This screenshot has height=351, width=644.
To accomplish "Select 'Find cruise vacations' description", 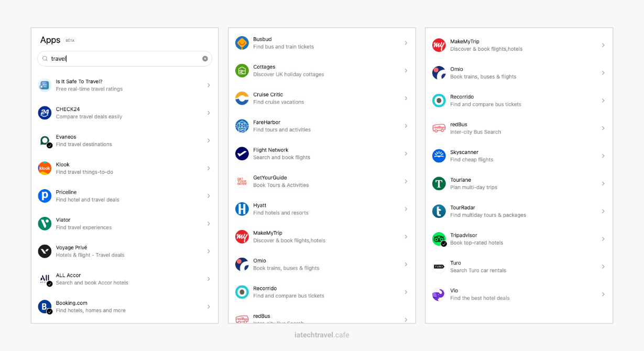I will tap(279, 102).
